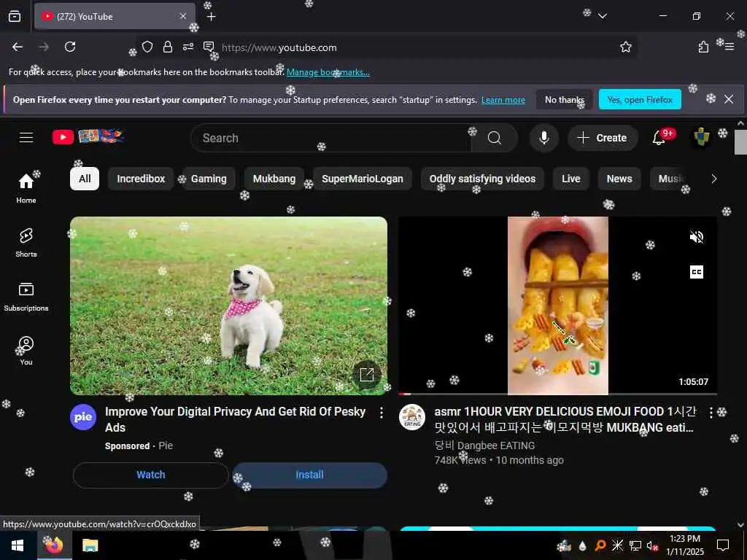Open the Windows Start menu
This screenshot has width=747, height=560.
point(18,545)
